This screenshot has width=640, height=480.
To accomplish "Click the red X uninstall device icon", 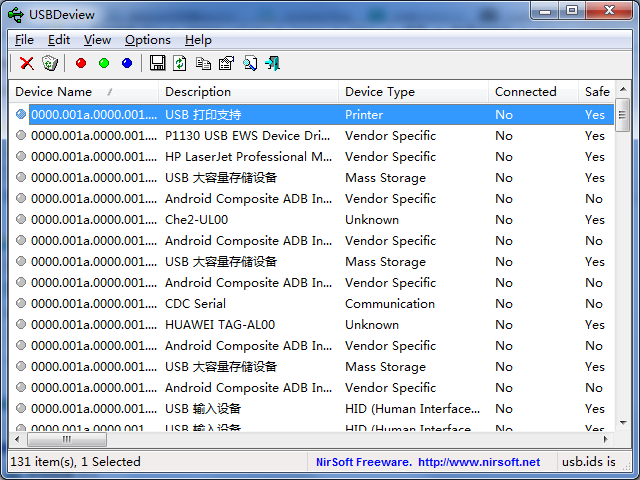I will [x=27, y=63].
